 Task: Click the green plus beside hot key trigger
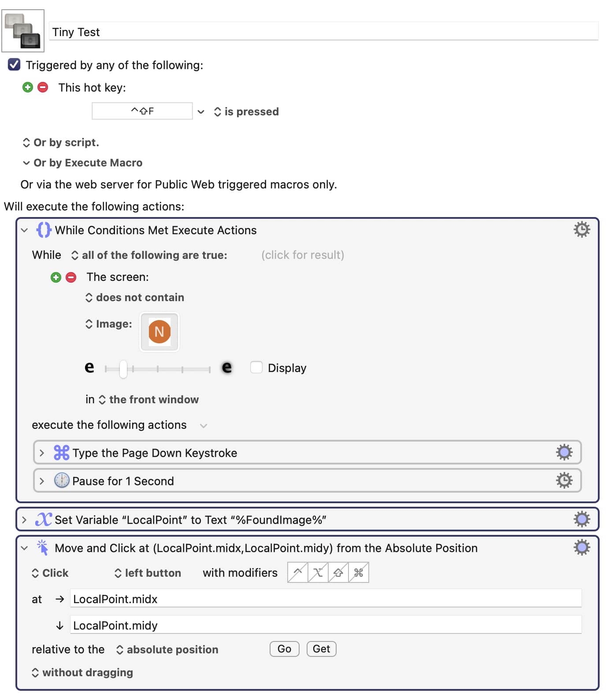pyautogui.click(x=28, y=87)
